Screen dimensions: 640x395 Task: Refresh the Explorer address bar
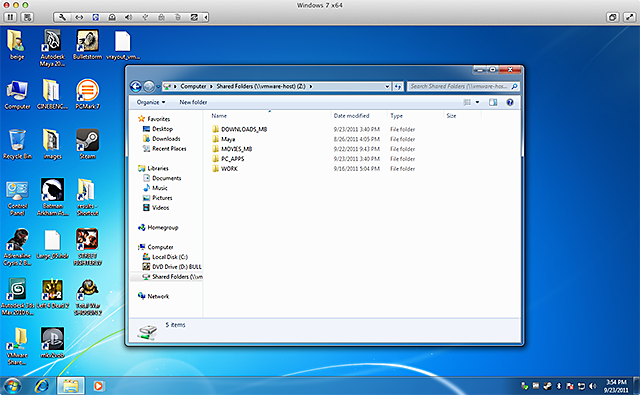coord(398,87)
